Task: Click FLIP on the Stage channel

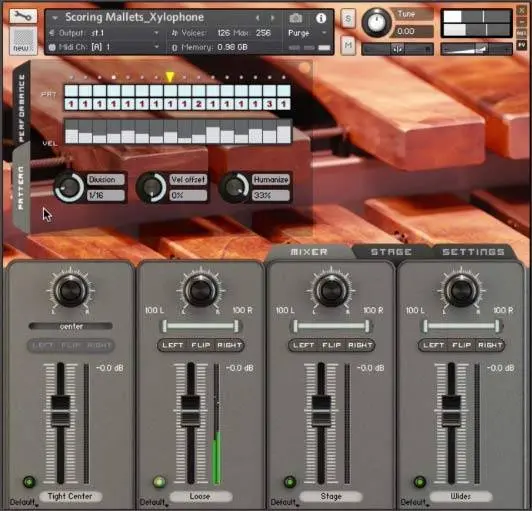Action: pos(331,345)
